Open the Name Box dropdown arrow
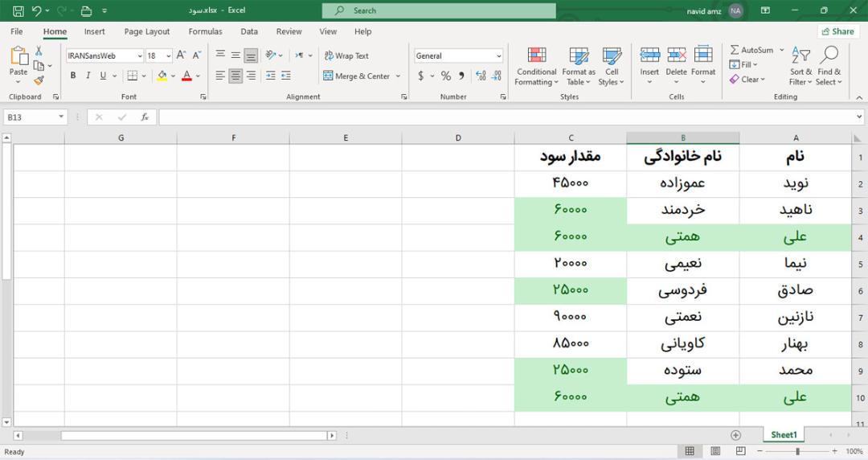Image resolution: width=868 pixels, height=460 pixels. click(x=61, y=117)
